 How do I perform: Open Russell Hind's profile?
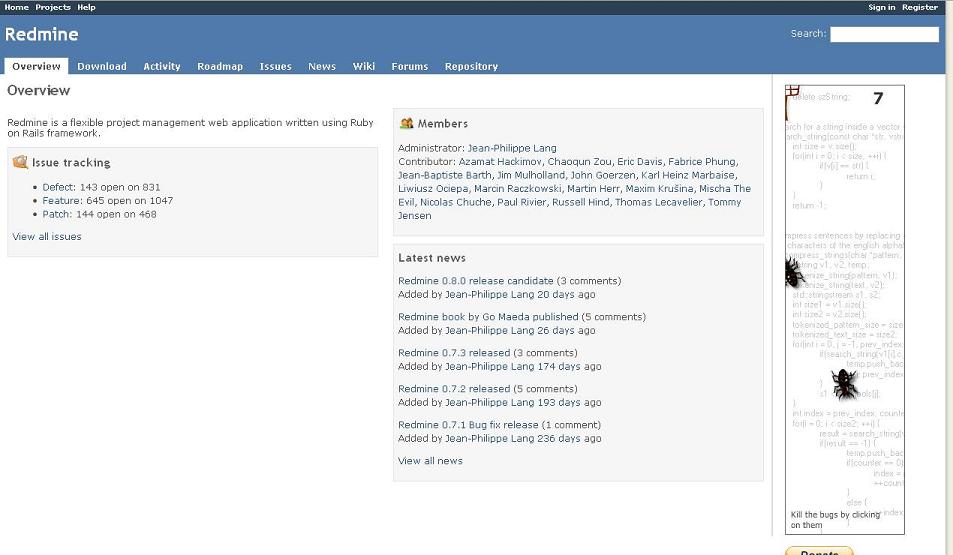pos(580,202)
